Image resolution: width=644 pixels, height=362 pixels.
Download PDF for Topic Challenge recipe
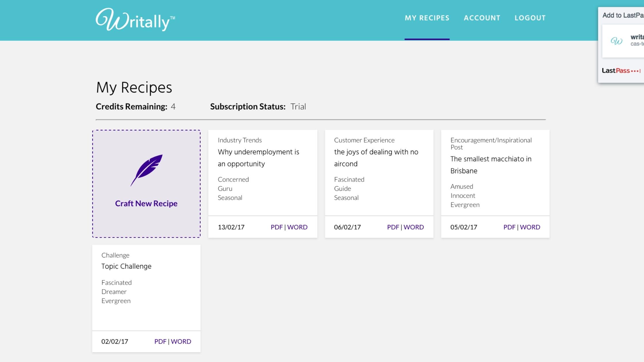click(x=160, y=341)
